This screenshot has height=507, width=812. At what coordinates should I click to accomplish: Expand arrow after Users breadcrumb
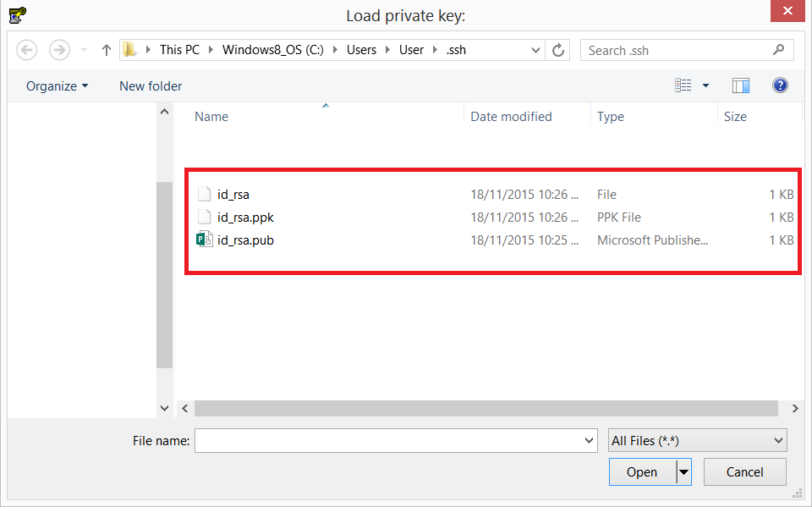[x=387, y=50]
